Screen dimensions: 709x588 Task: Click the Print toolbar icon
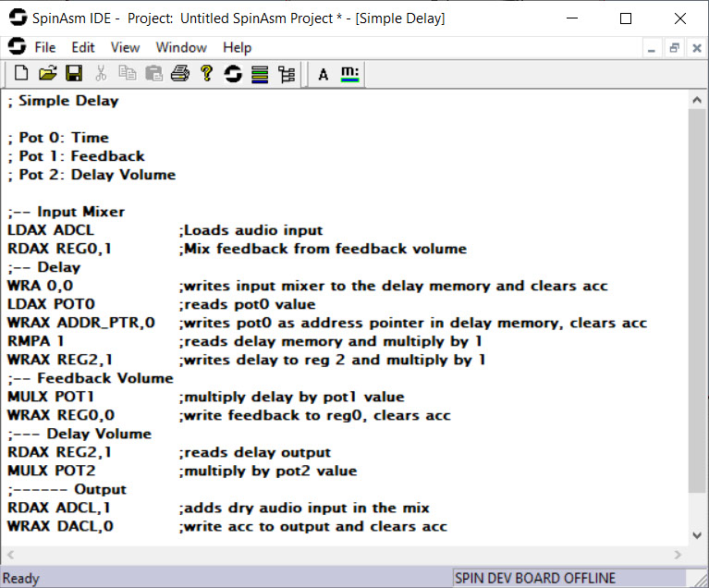pyautogui.click(x=179, y=74)
